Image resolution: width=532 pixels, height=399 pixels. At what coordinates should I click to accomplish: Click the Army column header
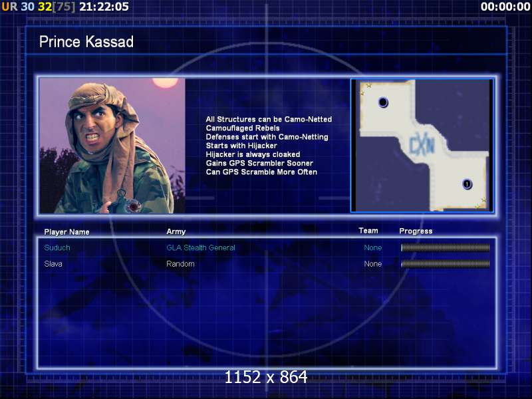(x=176, y=231)
